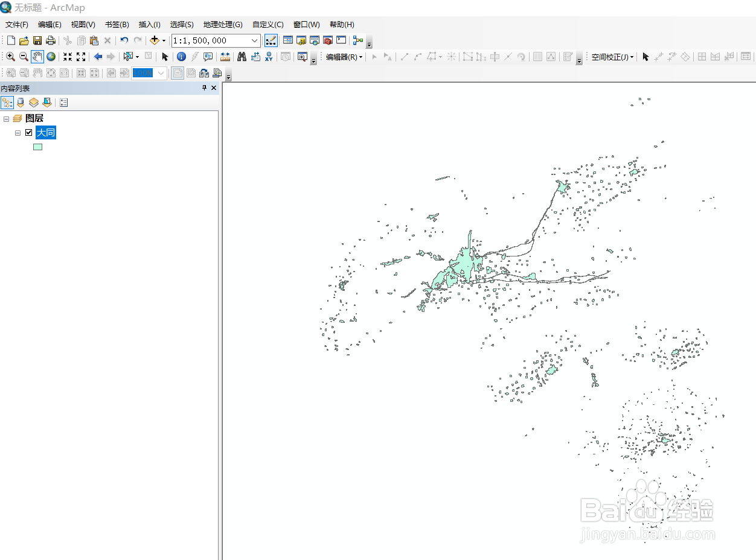The image size is (756, 560).
Task: Open the Search window
Action: click(x=315, y=40)
